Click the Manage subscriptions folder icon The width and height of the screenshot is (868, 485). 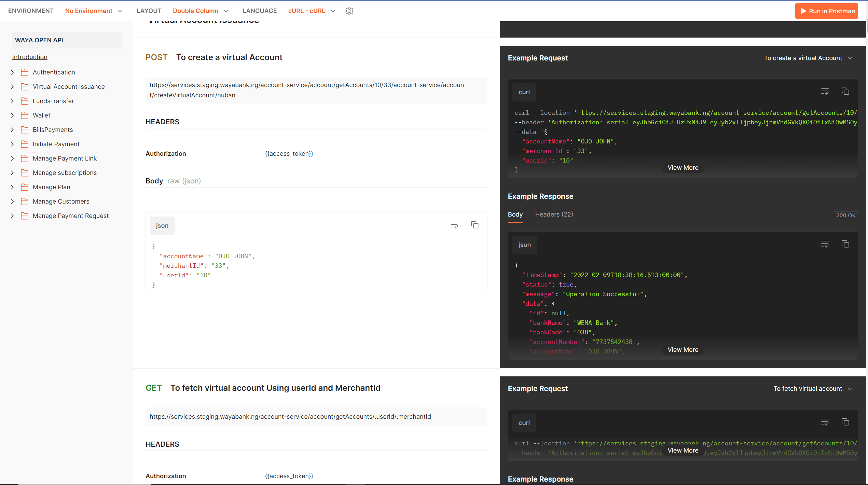25,173
